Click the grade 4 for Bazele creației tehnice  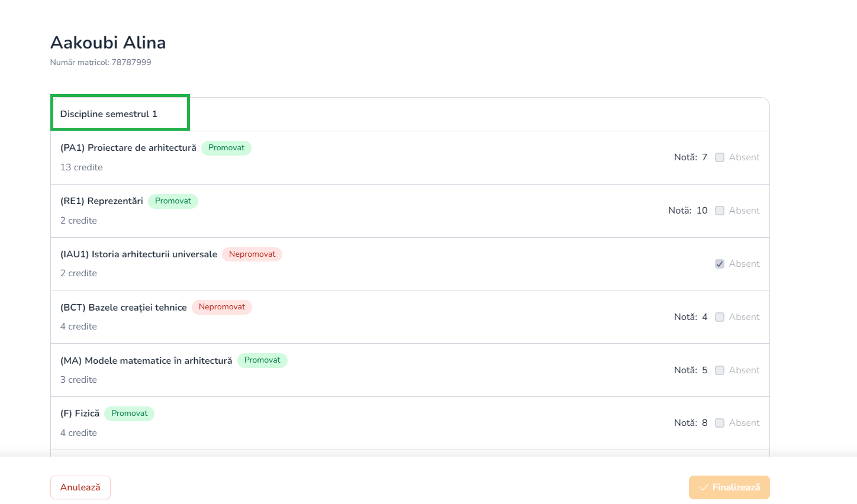[704, 317]
